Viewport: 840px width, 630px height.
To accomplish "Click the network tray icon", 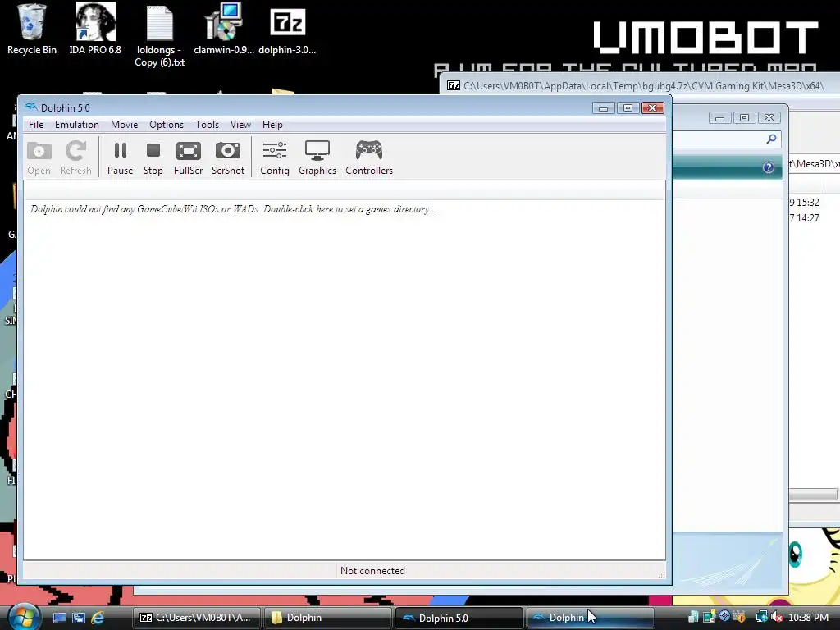I will pyautogui.click(x=760, y=618).
